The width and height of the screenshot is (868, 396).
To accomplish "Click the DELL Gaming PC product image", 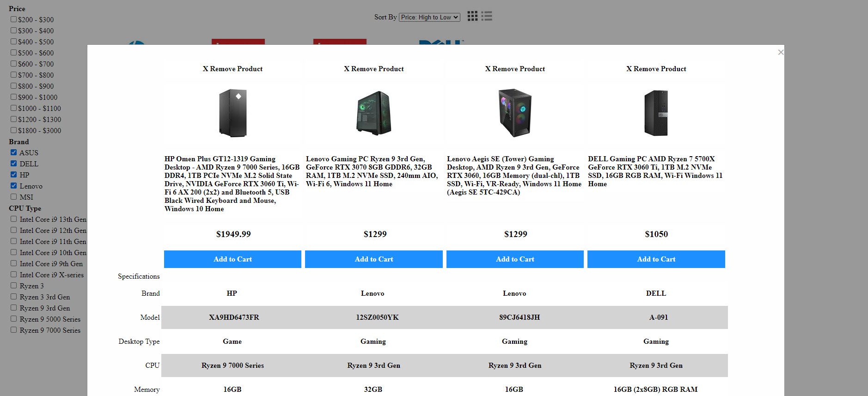I will point(656,113).
